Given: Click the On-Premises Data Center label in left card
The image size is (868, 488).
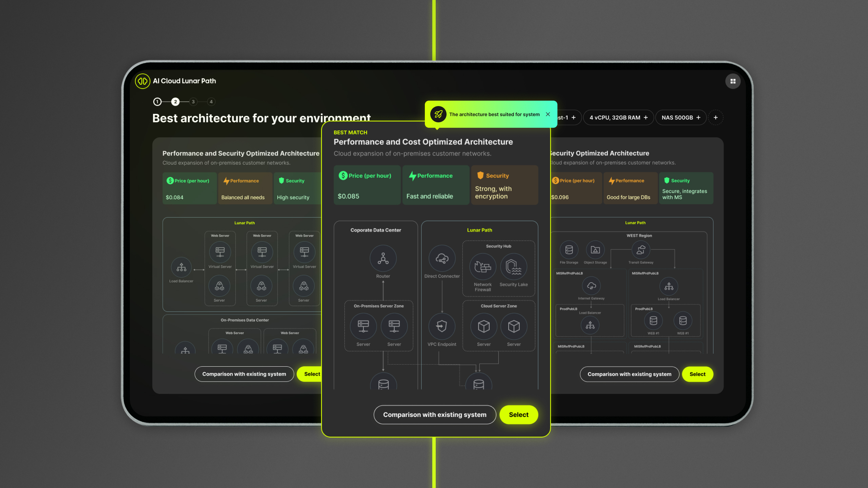Looking at the screenshot, I should [x=244, y=320].
